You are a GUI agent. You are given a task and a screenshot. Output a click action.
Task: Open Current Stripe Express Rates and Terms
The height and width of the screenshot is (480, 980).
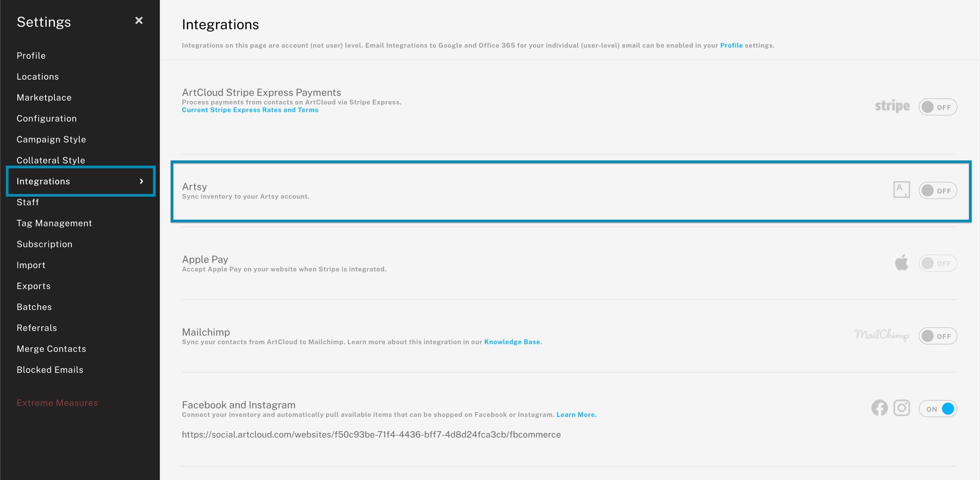tap(250, 110)
